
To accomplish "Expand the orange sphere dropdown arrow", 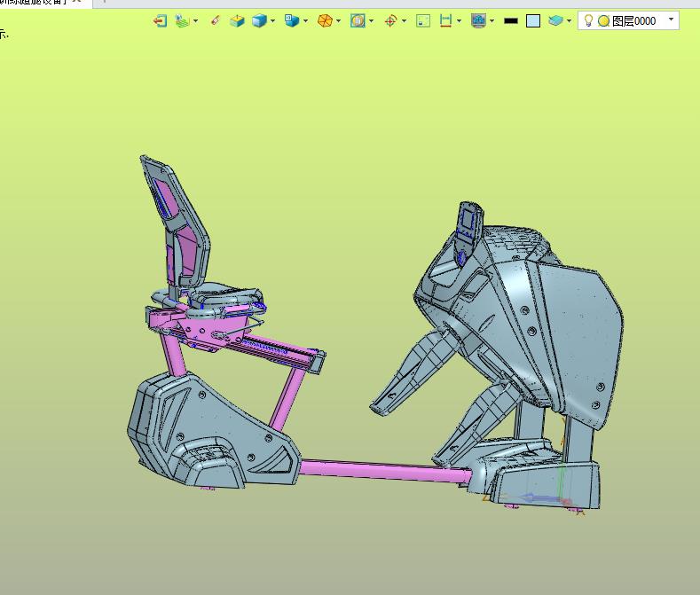I will [x=338, y=21].
